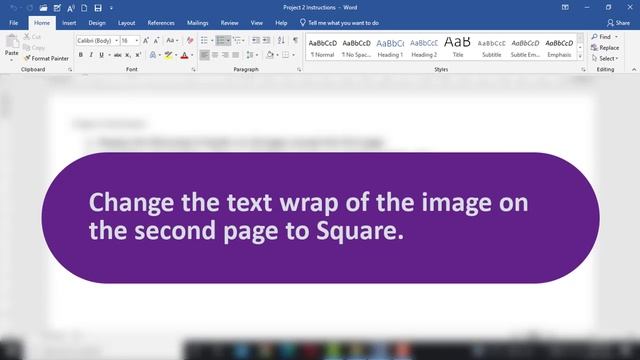Click the Text Effects glowing A icon
Image resolution: width=640 pixels, height=360 pixels.
pos(153,55)
